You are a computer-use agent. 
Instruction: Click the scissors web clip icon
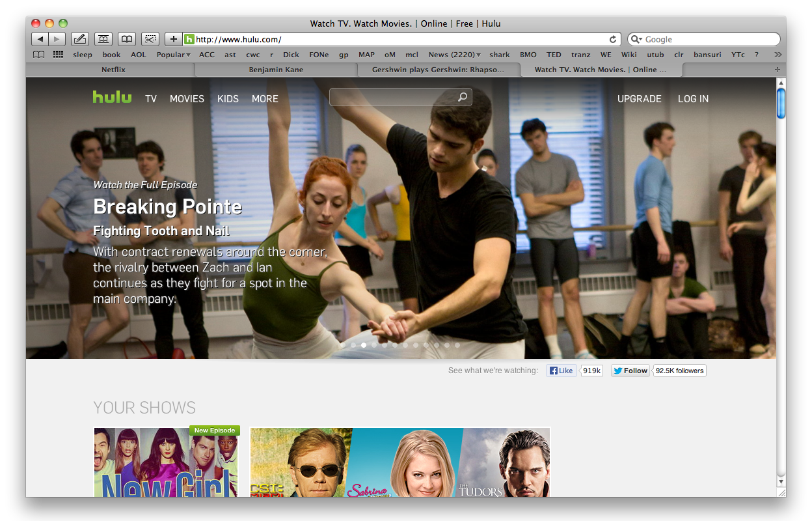coord(150,39)
